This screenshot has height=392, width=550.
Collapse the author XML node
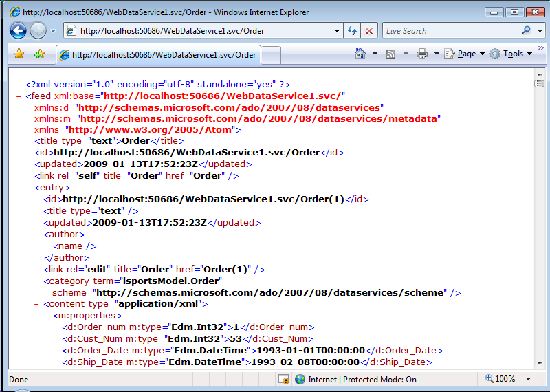click(x=36, y=235)
